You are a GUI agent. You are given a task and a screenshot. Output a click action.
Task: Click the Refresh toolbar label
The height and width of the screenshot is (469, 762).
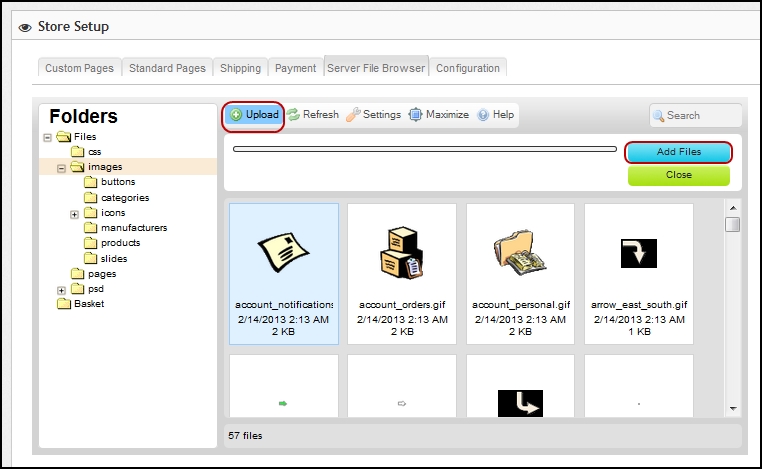coord(321,115)
